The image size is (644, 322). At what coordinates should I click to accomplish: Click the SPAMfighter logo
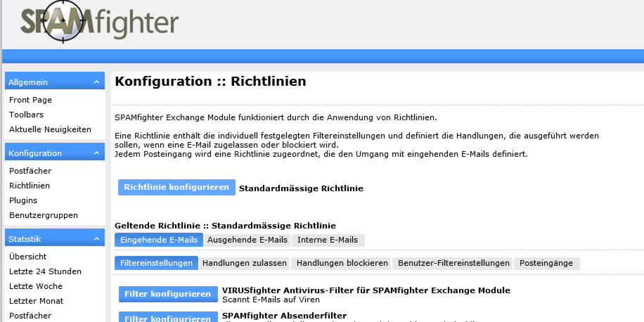point(99,21)
